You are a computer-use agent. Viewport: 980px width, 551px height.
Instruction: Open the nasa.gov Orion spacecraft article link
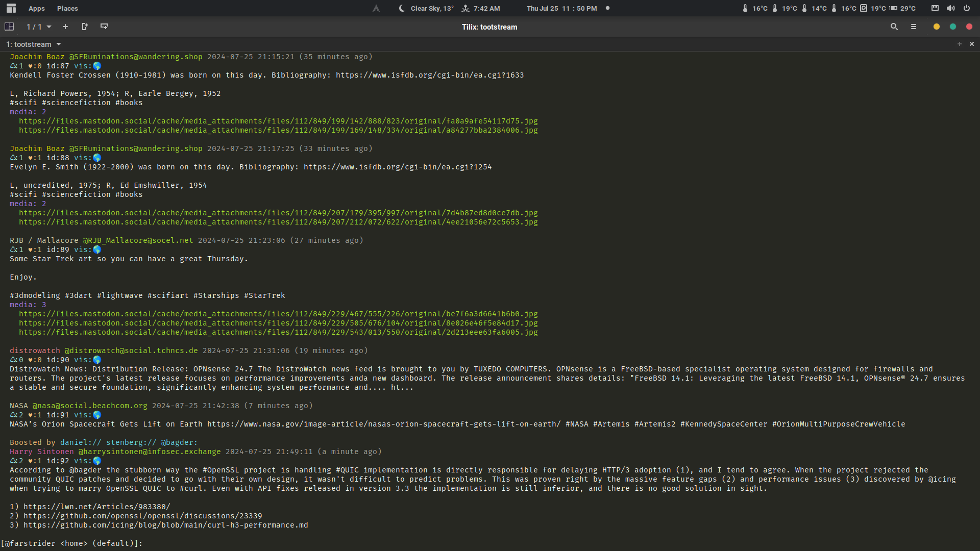pyautogui.click(x=384, y=424)
